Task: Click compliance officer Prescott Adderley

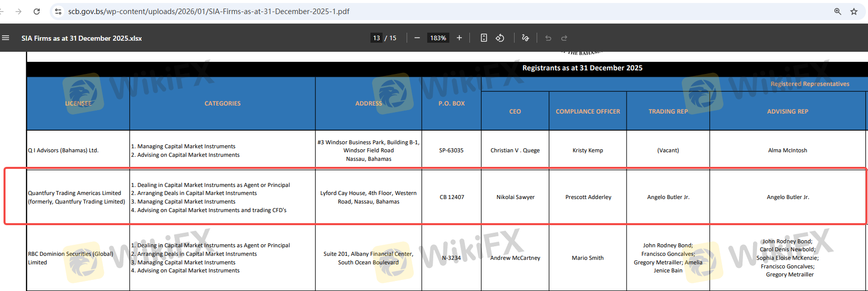Action: (x=588, y=197)
